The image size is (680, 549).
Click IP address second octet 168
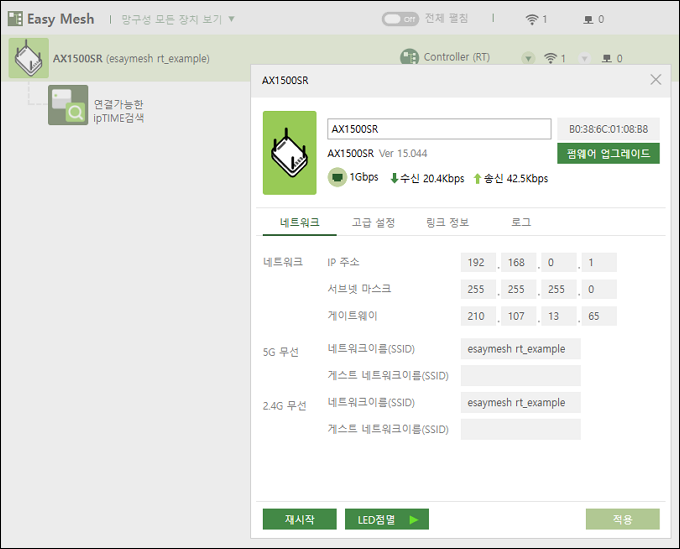519,262
